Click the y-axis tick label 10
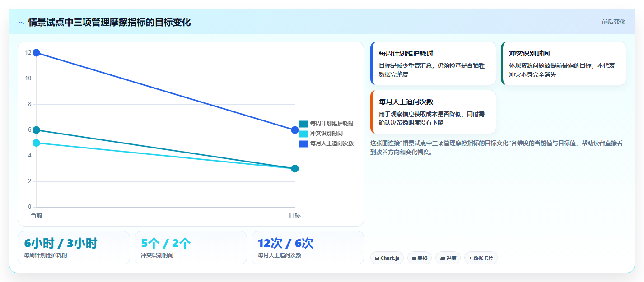This screenshot has width=644, height=282. (28, 79)
